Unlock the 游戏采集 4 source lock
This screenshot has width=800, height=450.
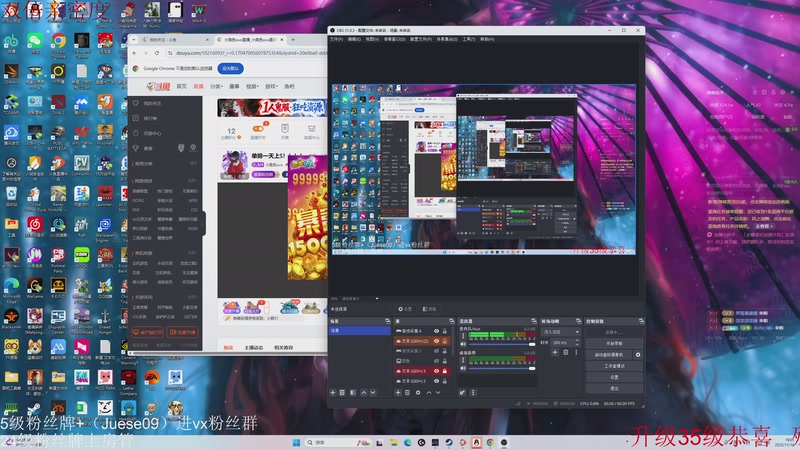coord(444,331)
